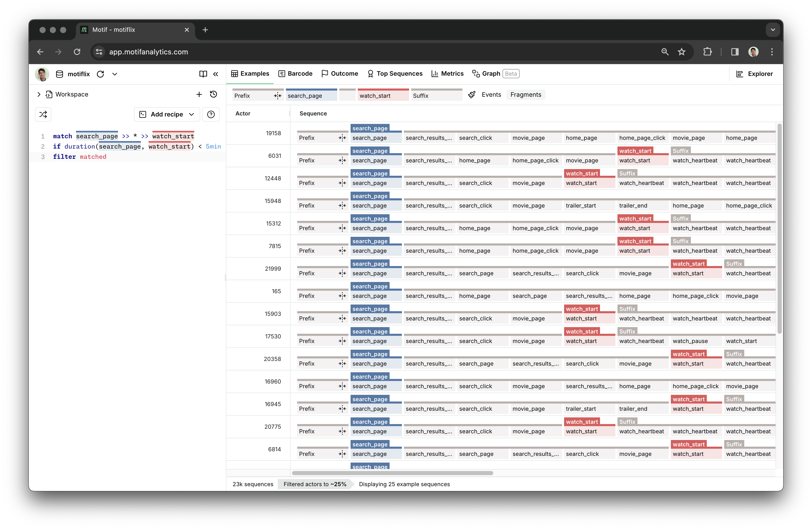Open the Top Sequences tab
Image resolution: width=812 pixels, height=529 pixels.
click(x=395, y=74)
